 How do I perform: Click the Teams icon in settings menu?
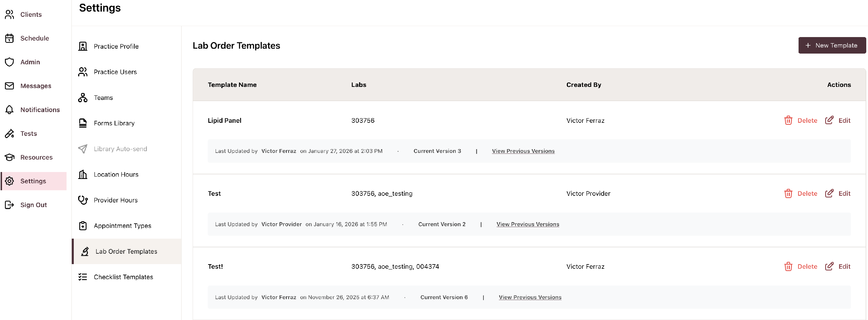tap(83, 98)
